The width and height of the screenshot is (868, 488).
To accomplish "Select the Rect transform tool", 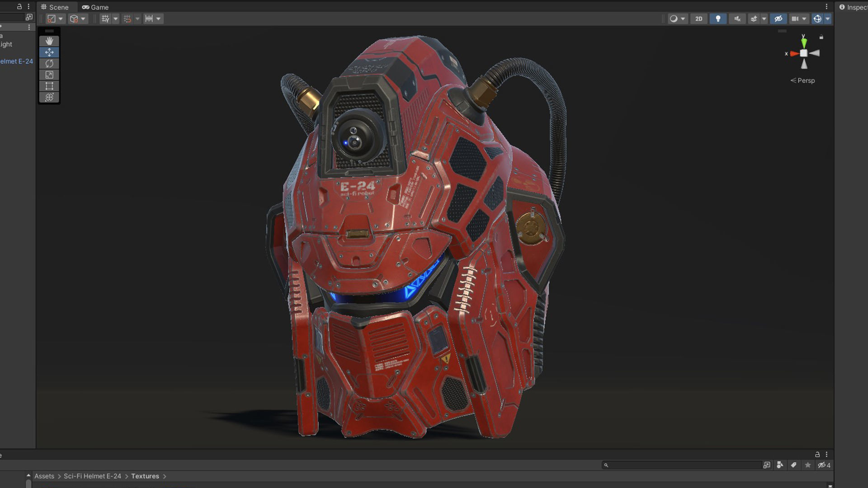I will [x=49, y=86].
